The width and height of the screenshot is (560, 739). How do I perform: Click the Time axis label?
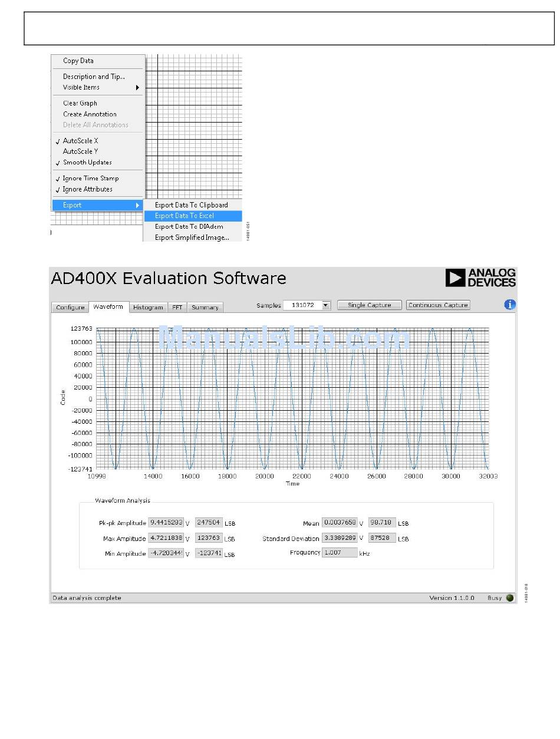tap(292, 484)
